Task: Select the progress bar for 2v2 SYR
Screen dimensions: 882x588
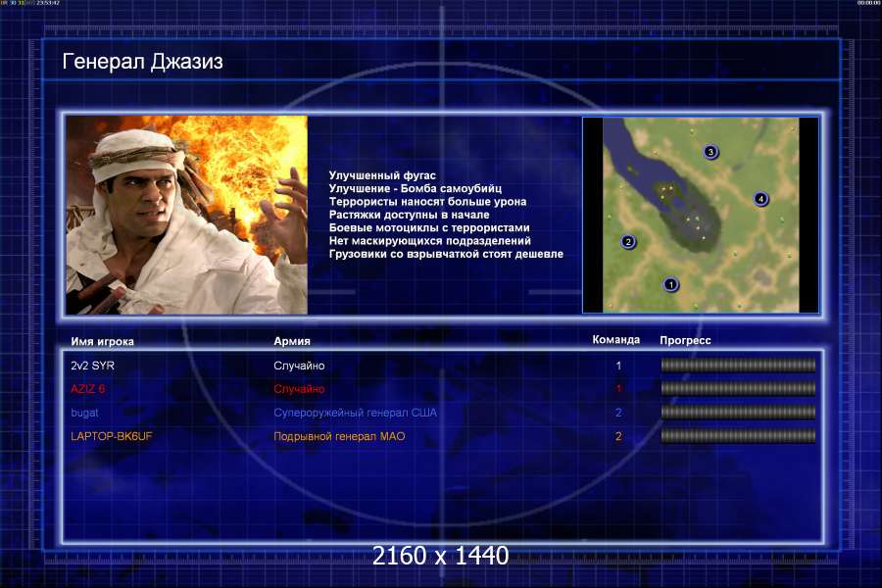Action: pos(738,366)
